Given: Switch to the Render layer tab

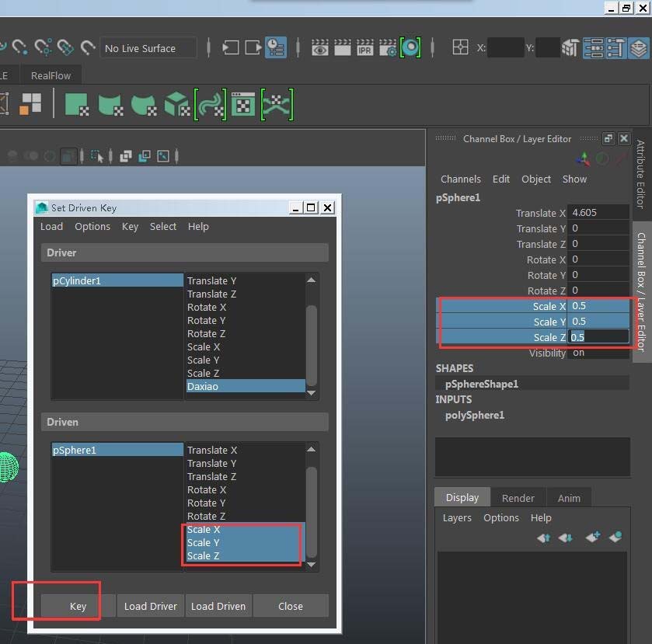Looking at the screenshot, I should pyautogui.click(x=518, y=498).
